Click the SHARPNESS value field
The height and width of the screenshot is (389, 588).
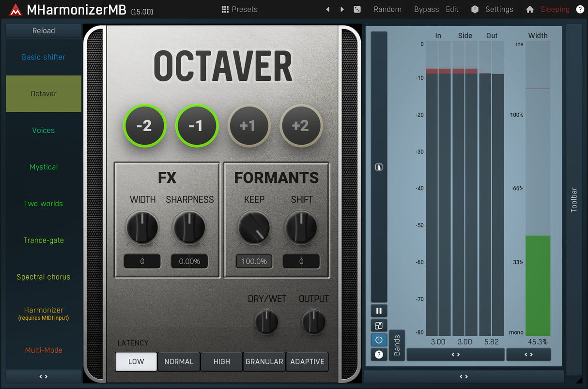tap(189, 261)
